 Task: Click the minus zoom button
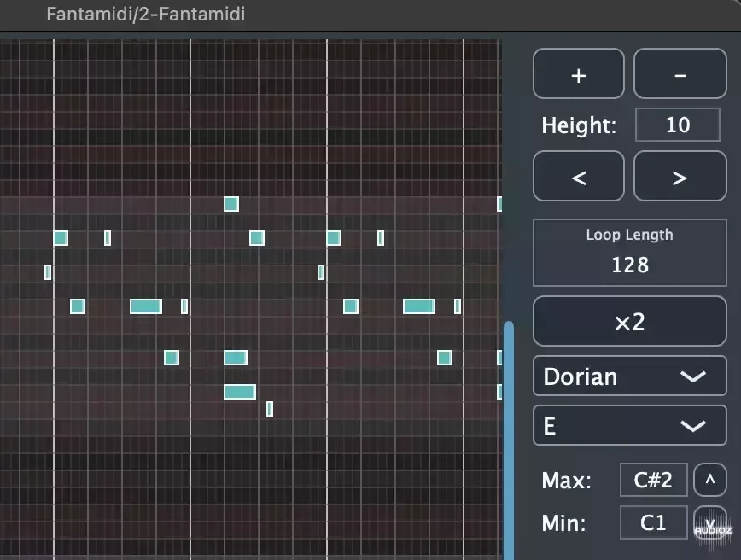click(680, 73)
